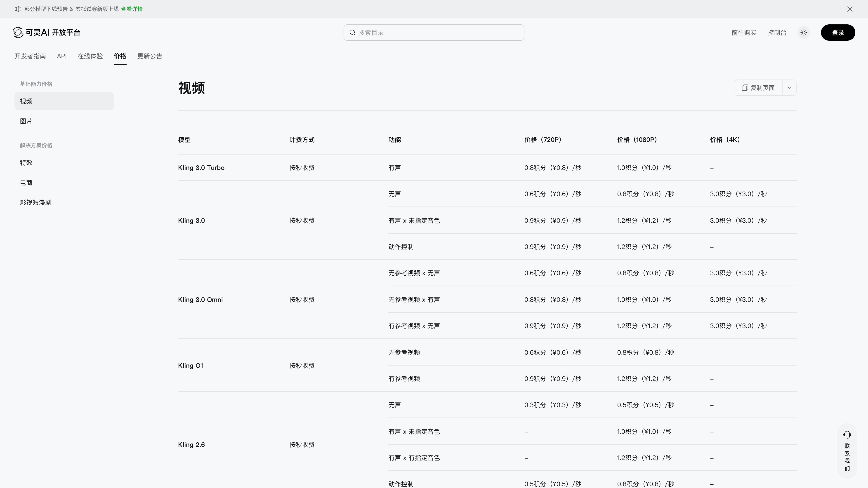Click the Kling 3.0 Omni model cell
The image size is (868, 488).
(x=200, y=300)
